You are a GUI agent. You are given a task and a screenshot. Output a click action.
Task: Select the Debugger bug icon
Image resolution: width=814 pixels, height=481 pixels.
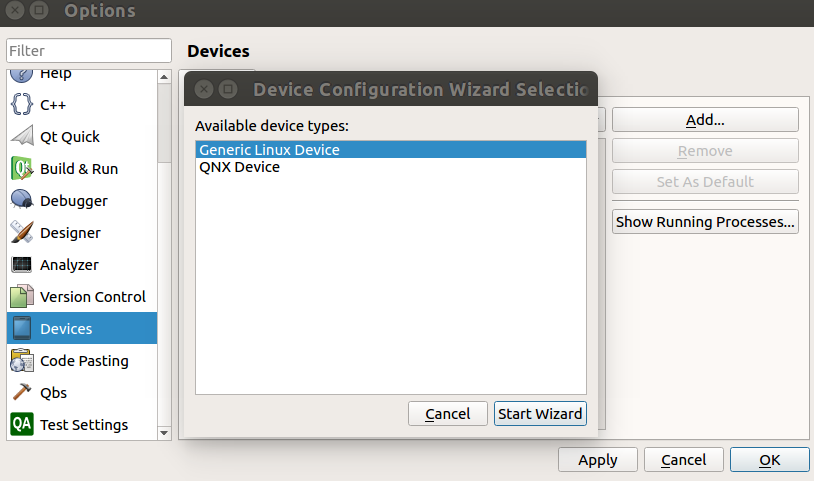(x=22, y=200)
